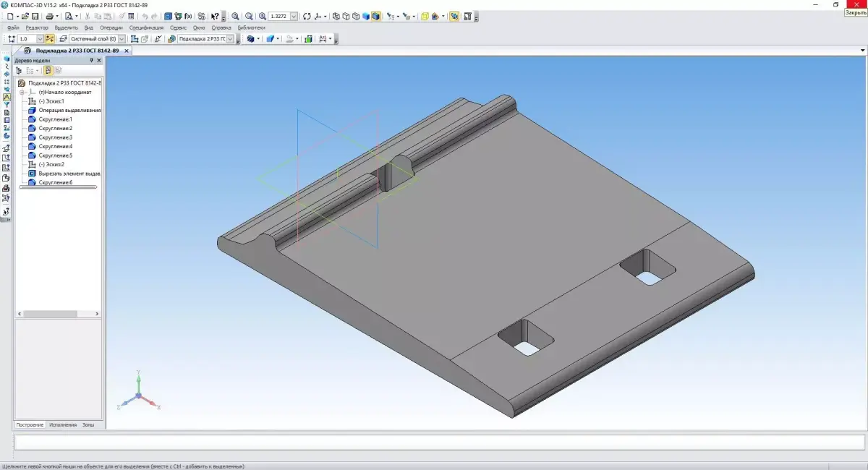Click the view orientation axes icon
The width and height of the screenshot is (868, 470).
click(x=318, y=16)
